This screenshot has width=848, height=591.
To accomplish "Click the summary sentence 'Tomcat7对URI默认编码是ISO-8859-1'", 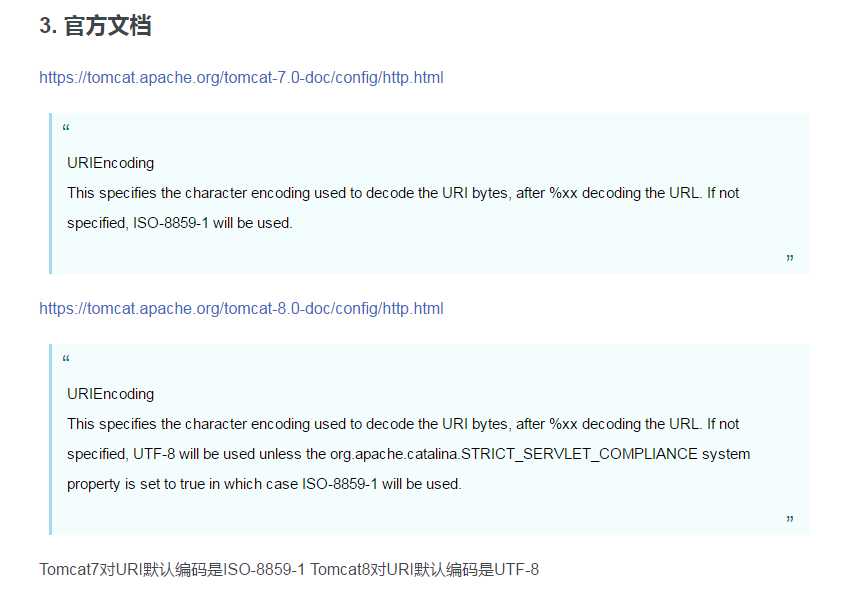I will (x=172, y=569).
